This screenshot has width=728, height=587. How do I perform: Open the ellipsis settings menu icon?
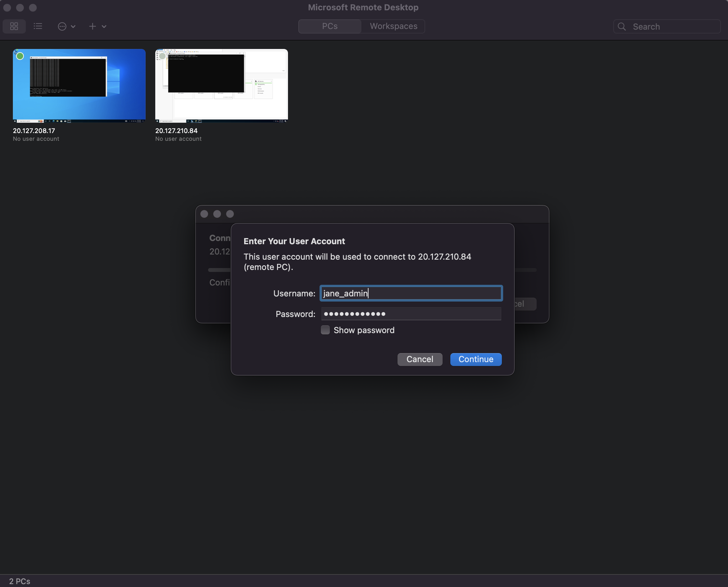[62, 26]
